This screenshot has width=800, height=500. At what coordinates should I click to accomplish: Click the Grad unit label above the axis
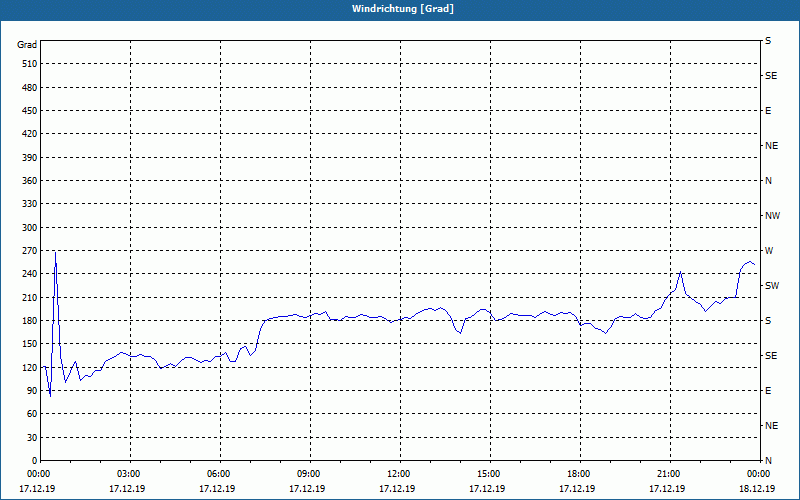[x=27, y=45]
